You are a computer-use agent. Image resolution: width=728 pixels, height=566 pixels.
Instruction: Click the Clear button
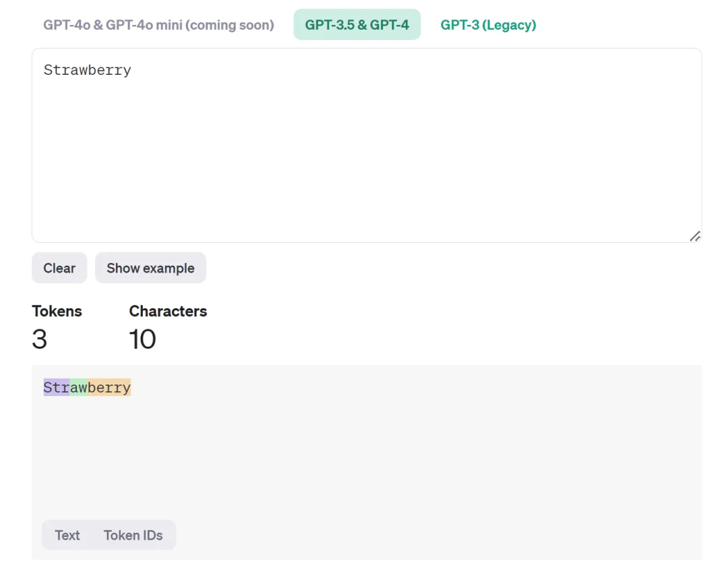(x=59, y=268)
